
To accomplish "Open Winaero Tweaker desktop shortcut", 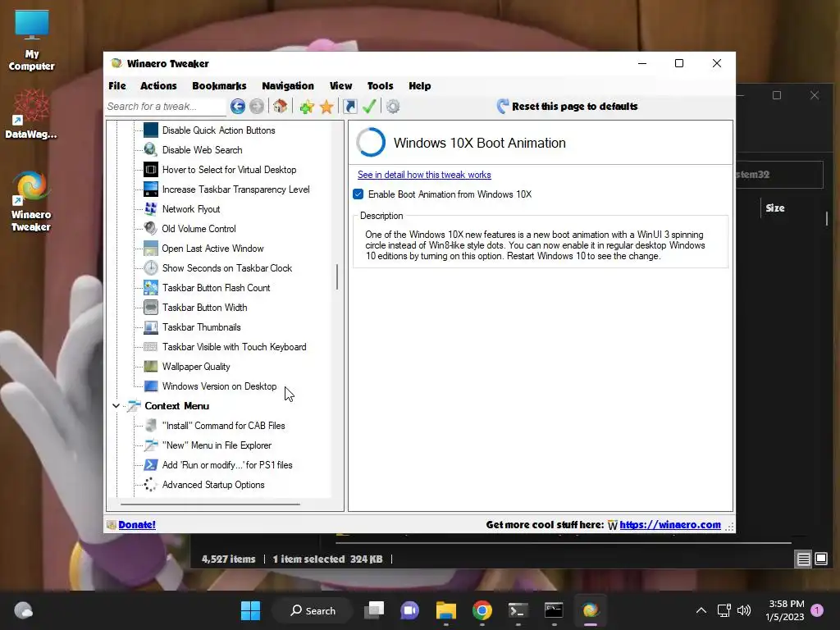I will pyautogui.click(x=31, y=201).
